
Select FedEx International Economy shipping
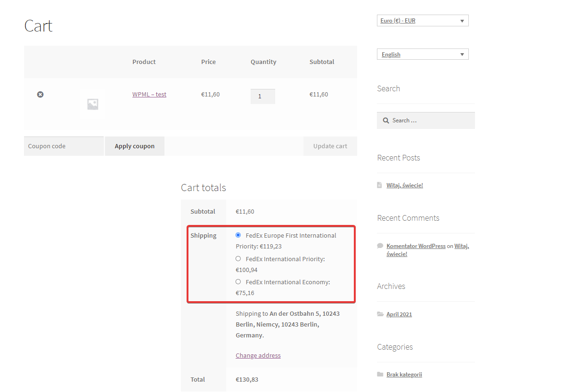[x=238, y=281]
